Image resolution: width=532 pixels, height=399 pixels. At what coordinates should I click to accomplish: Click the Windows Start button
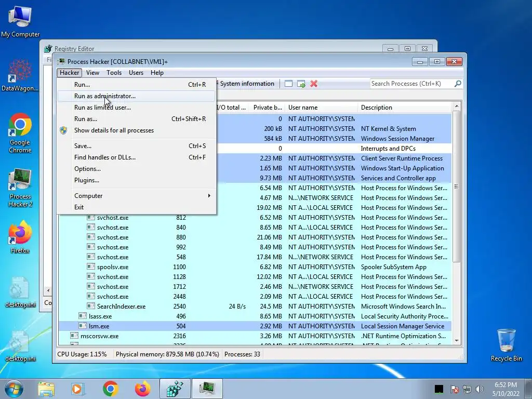pos(14,389)
